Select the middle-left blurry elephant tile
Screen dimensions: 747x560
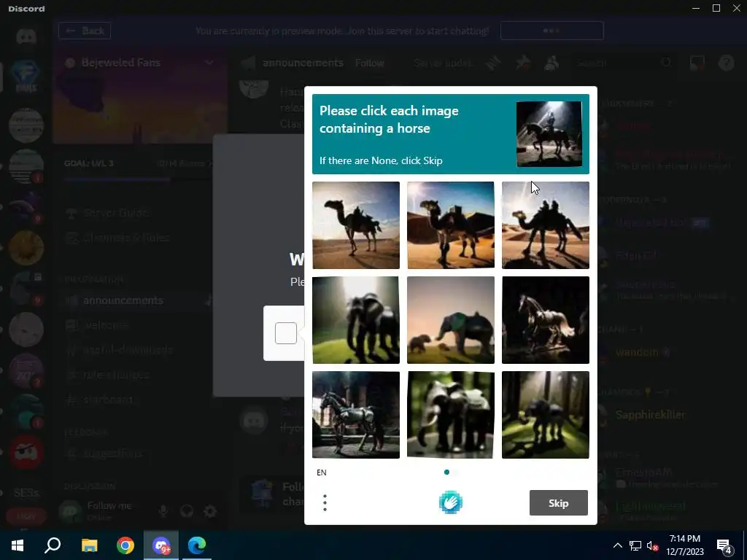coord(356,320)
